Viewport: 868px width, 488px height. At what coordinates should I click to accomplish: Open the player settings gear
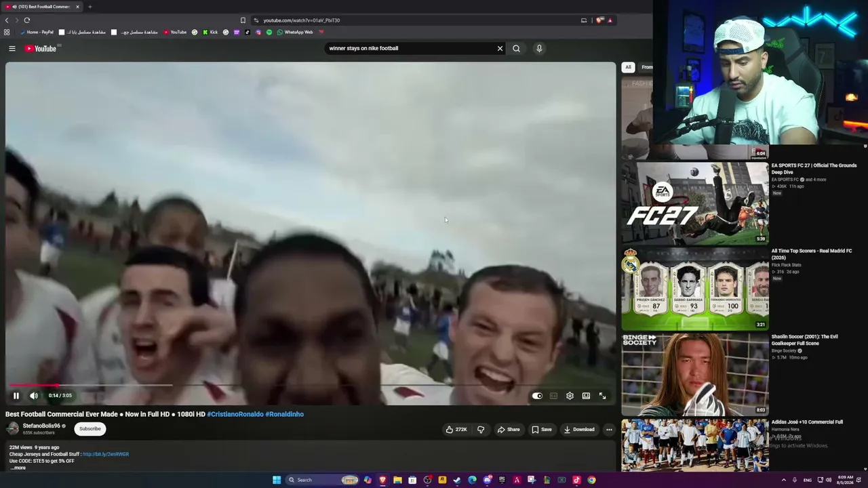570,396
